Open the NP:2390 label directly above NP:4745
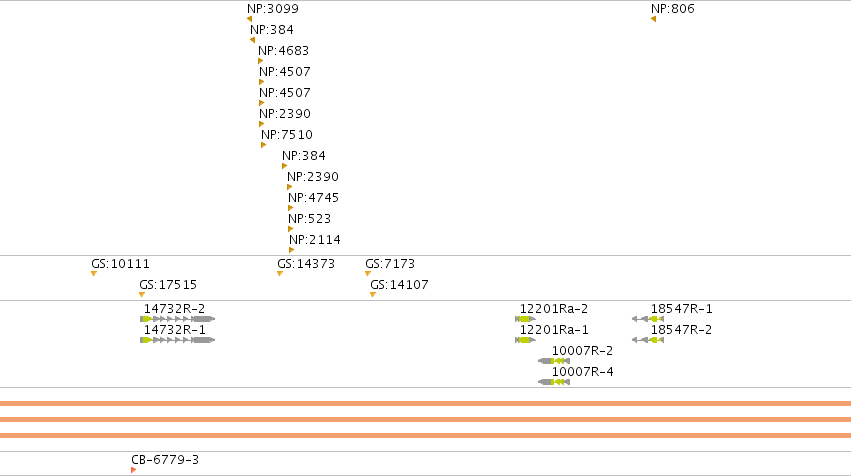 pyautogui.click(x=313, y=177)
